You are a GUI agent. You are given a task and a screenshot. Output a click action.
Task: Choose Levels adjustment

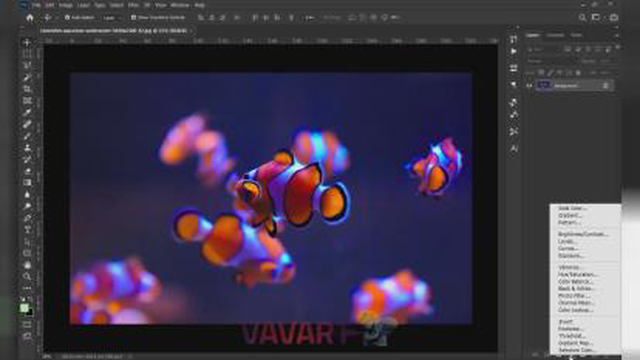pos(567,242)
